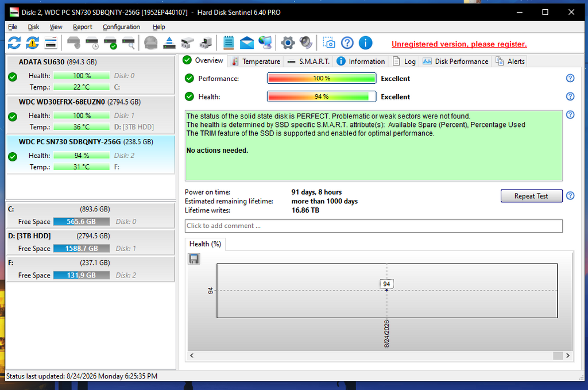Click the blue envelope email icon
The width and height of the screenshot is (588, 390).
click(247, 43)
